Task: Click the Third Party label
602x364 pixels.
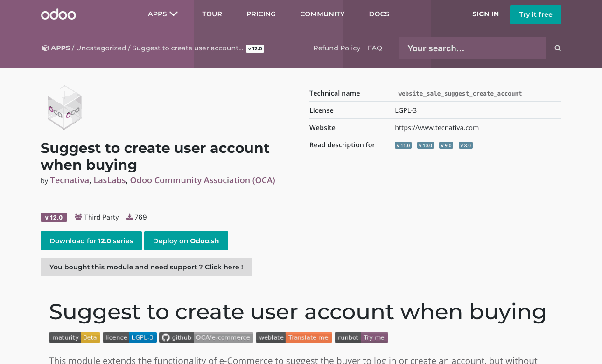Action: 101,217
